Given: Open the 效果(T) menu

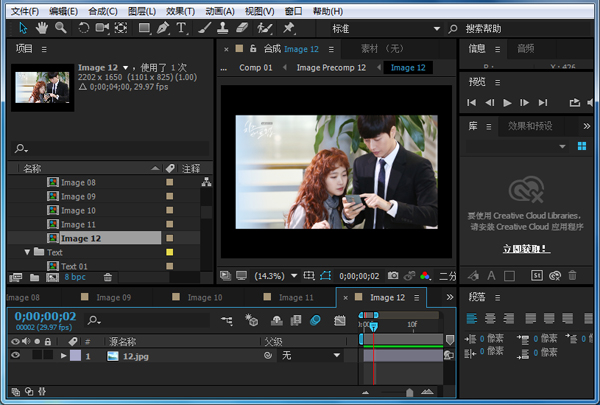Looking at the screenshot, I should point(180,11).
